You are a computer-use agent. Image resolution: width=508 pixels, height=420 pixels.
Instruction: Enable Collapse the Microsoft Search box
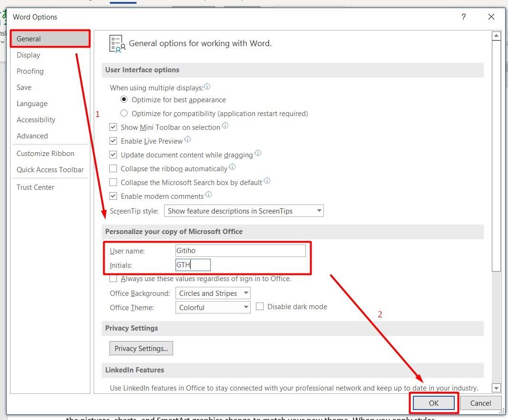[x=113, y=182]
